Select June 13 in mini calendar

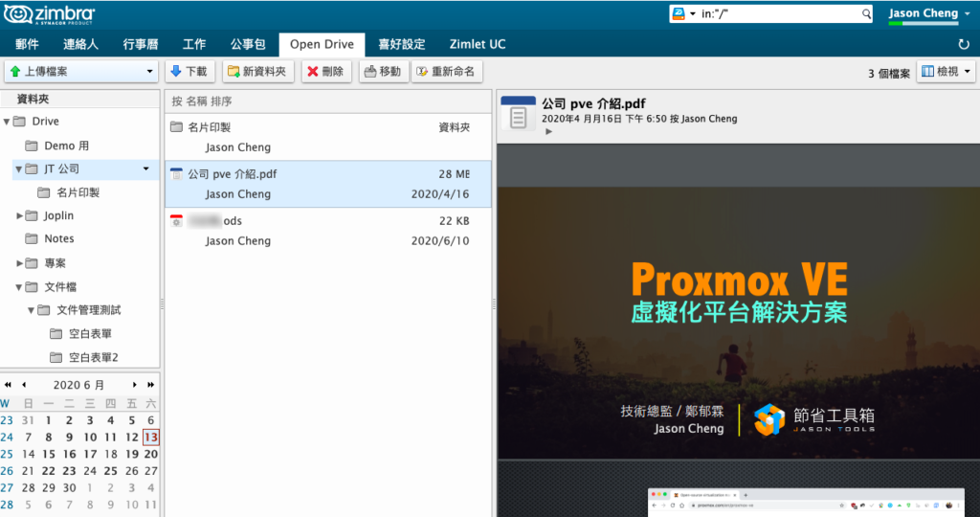pos(150,437)
